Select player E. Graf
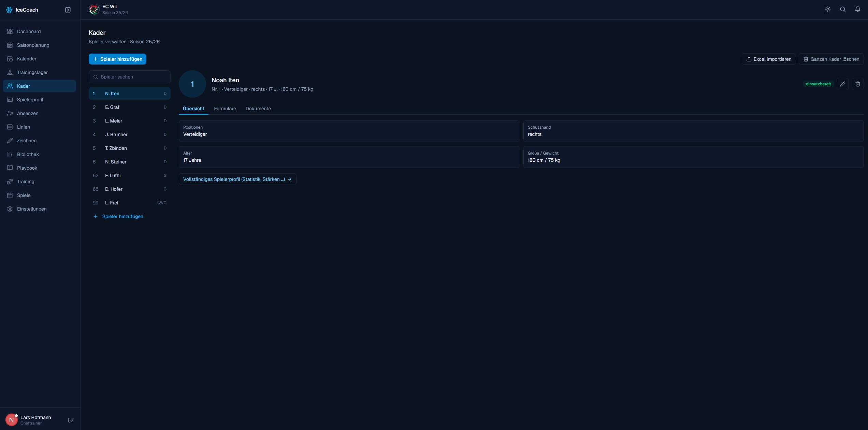 pyautogui.click(x=130, y=107)
